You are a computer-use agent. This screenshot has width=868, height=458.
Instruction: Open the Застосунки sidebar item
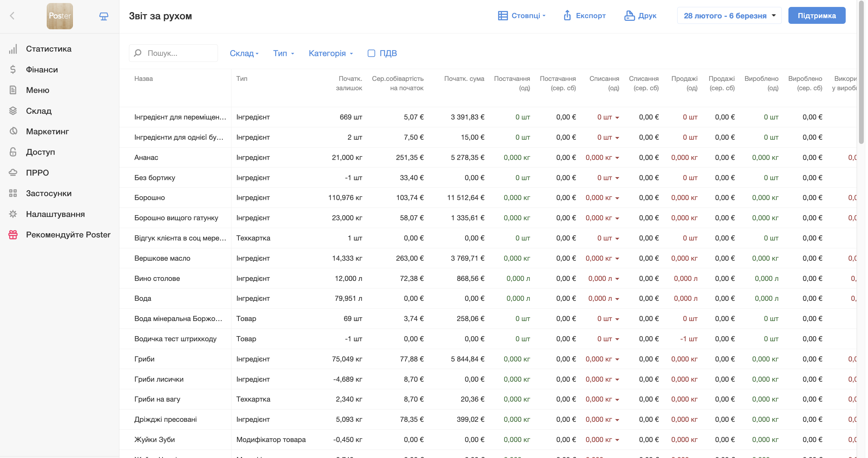click(x=49, y=193)
